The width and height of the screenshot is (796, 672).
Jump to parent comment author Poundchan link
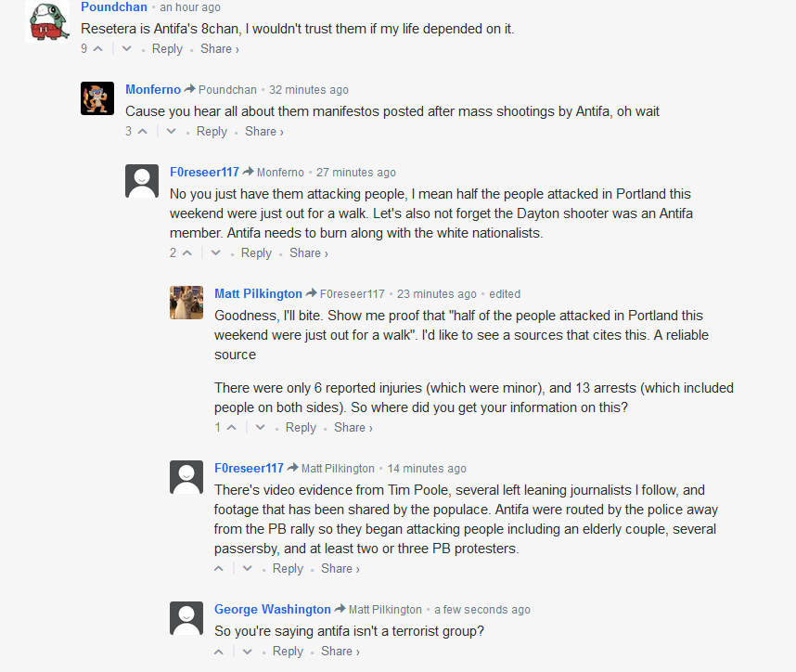(227, 90)
